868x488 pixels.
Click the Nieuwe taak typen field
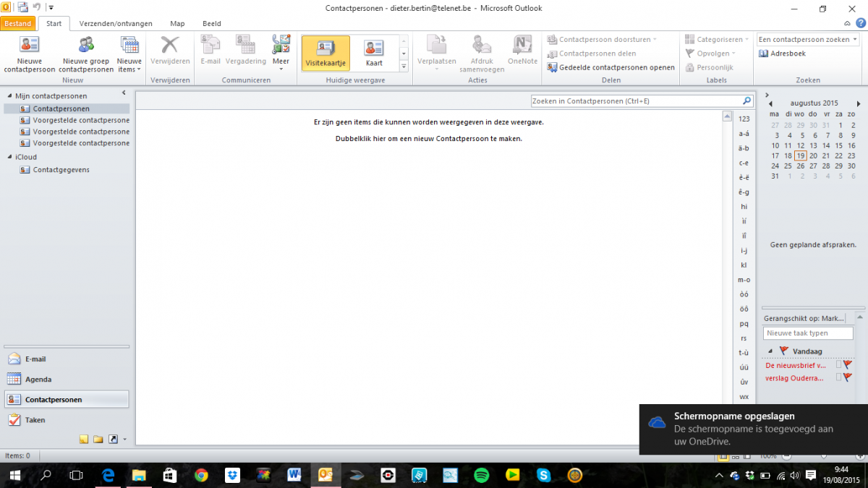coord(808,333)
